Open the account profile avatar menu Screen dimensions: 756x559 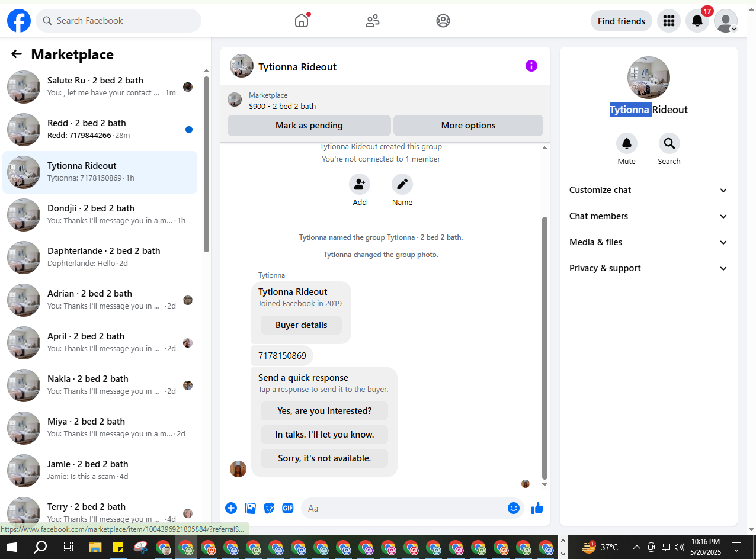point(726,21)
